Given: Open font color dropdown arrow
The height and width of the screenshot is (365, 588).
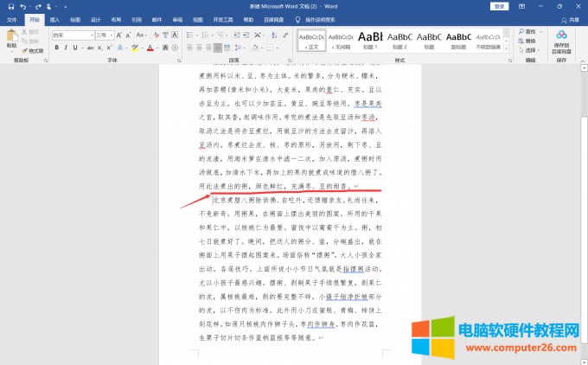Looking at the screenshot, I should pos(157,48).
